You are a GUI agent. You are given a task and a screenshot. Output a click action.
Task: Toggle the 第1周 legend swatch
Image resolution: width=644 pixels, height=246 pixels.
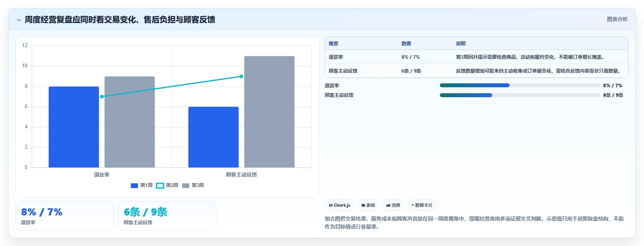pos(134,185)
